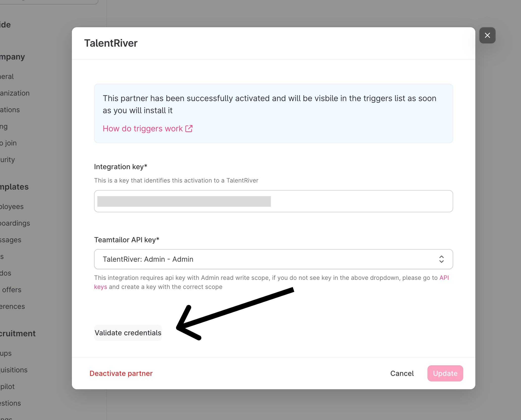Close the TalentRiver dialog with the X
521x420 pixels.
(x=487, y=35)
